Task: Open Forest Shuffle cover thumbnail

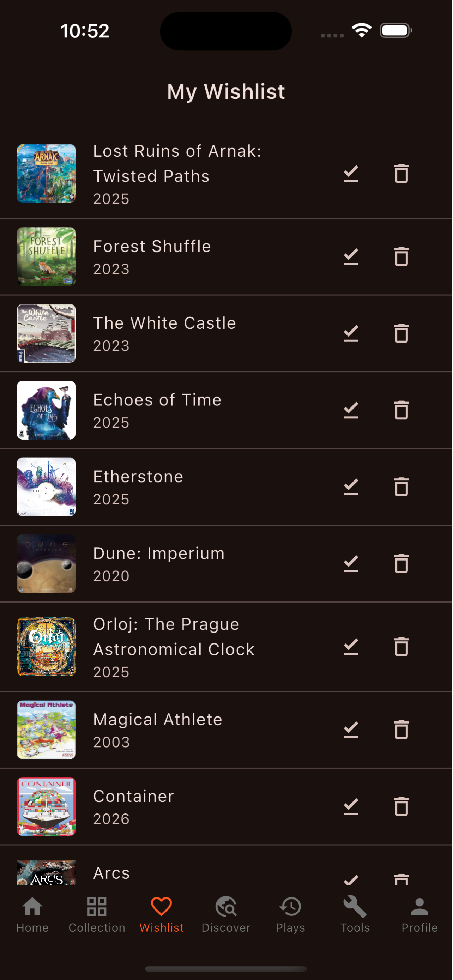Action: pos(47,257)
